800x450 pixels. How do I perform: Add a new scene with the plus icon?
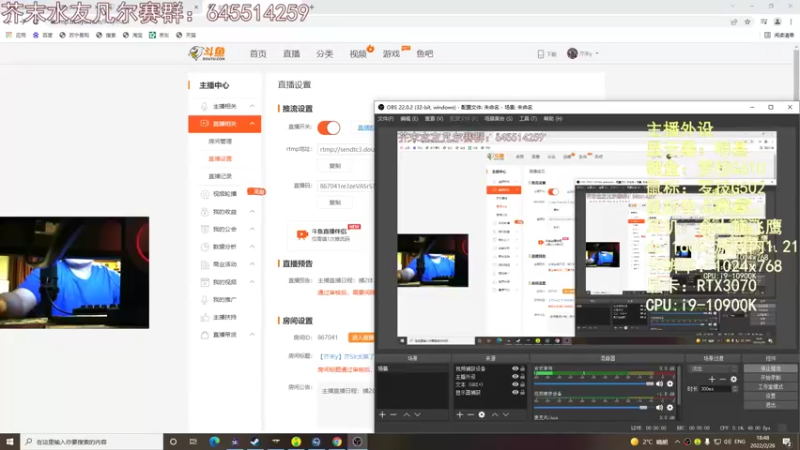tap(382, 415)
